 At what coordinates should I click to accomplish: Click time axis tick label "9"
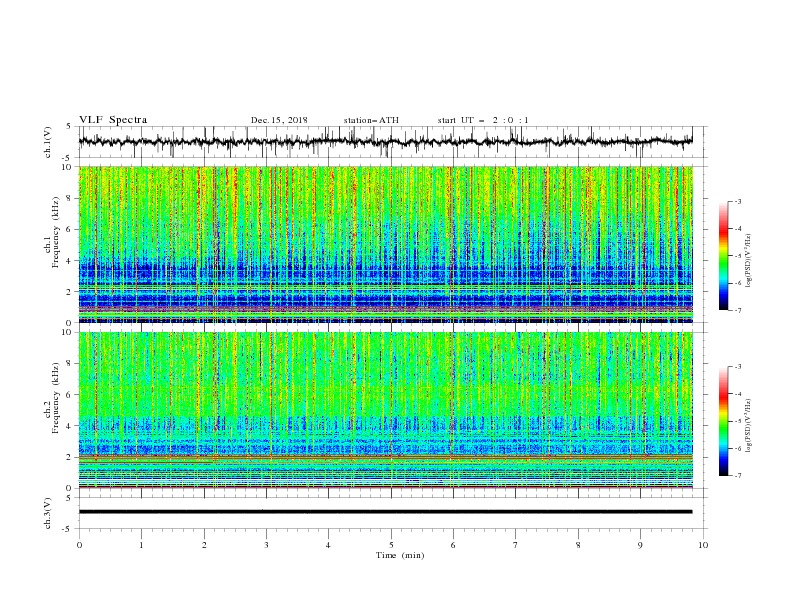click(x=640, y=545)
